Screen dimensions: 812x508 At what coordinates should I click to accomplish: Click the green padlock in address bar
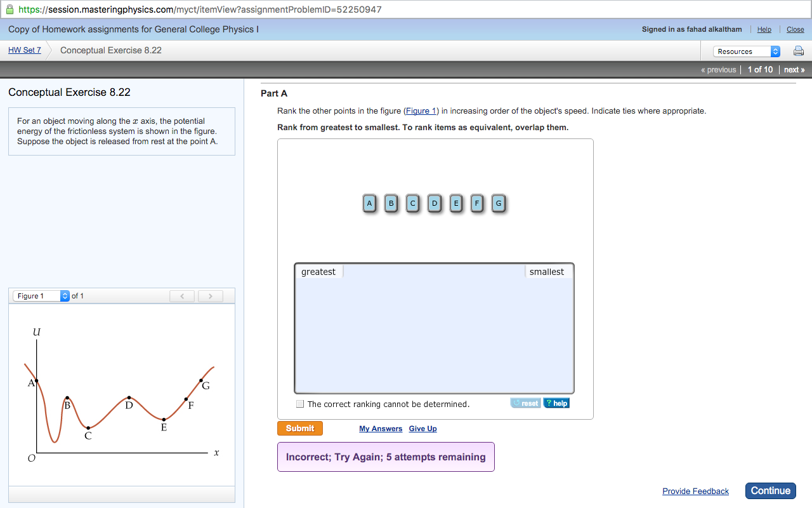click(x=10, y=10)
